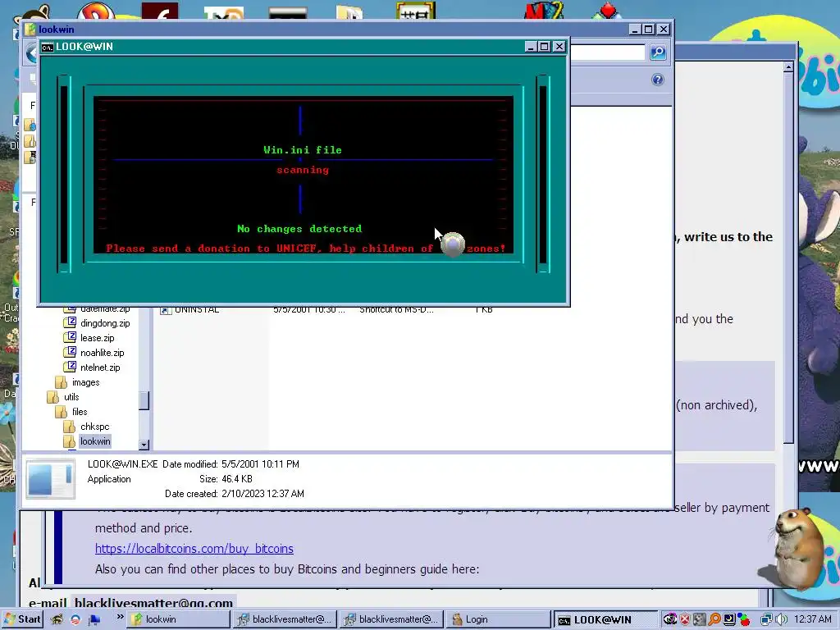Click the show desktop quick launch icon

pyautogui.click(x=94, y=620)
